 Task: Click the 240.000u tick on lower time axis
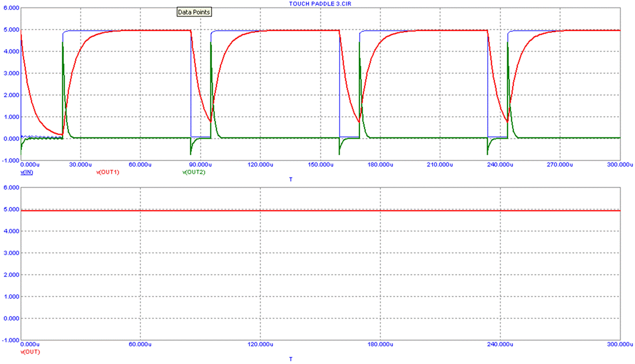499,344
